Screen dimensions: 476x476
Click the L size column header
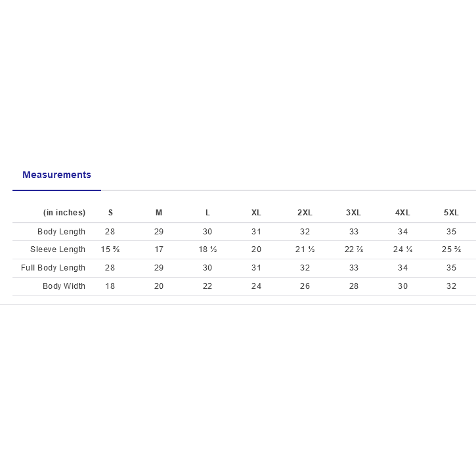coord(207,213)
